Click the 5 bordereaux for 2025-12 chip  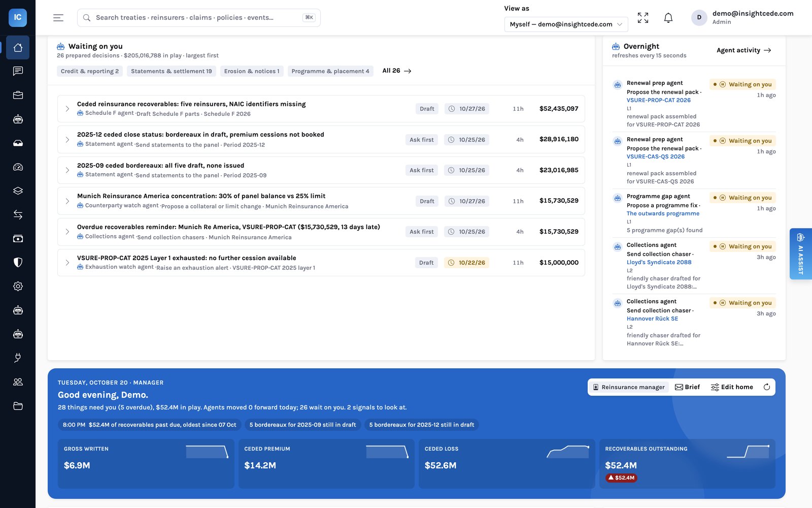422,425
